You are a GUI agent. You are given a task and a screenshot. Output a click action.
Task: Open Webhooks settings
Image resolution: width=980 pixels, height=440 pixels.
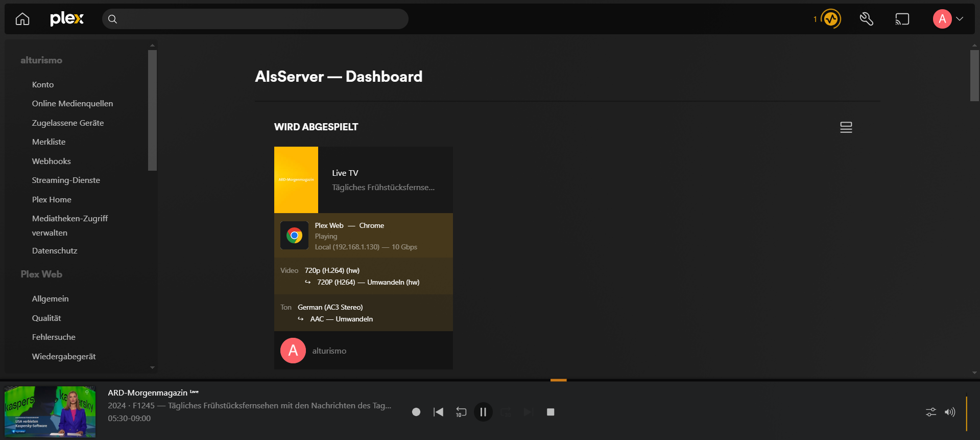point(52,161)
